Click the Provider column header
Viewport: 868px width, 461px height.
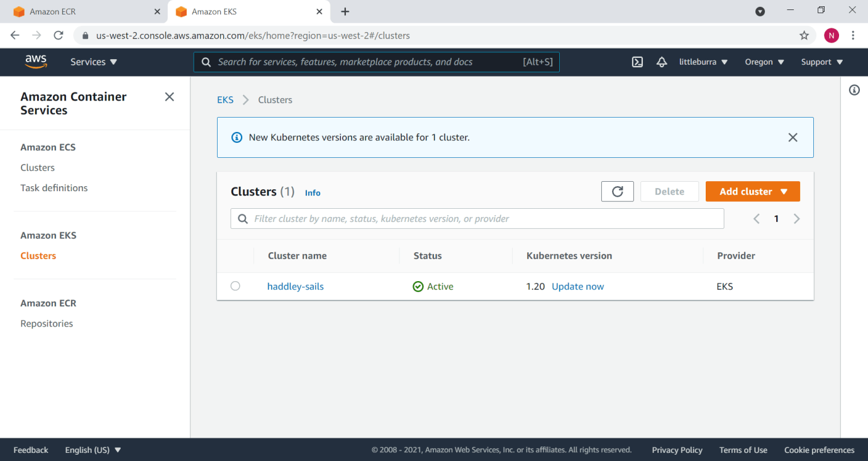point(736,256)
